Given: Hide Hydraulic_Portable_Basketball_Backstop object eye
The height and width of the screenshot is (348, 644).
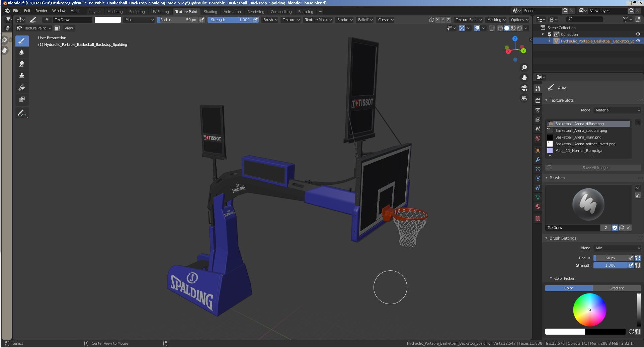Looking at the screenshot, I should pyautogui.click(x=638, y=41).
